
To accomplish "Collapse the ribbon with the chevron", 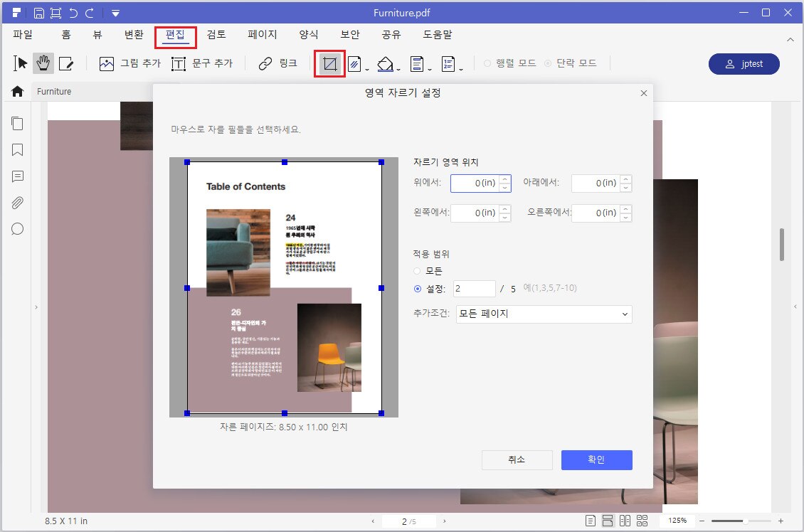I will (x=790, y=39).
